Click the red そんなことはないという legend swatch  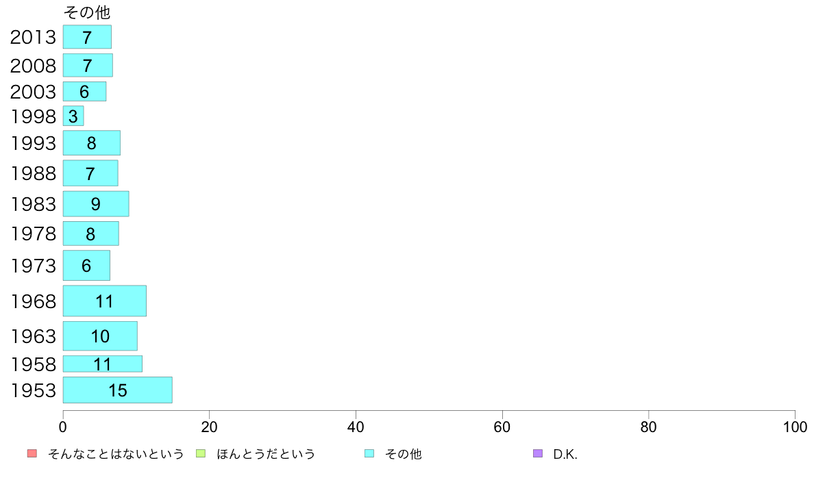click(32, 453)
